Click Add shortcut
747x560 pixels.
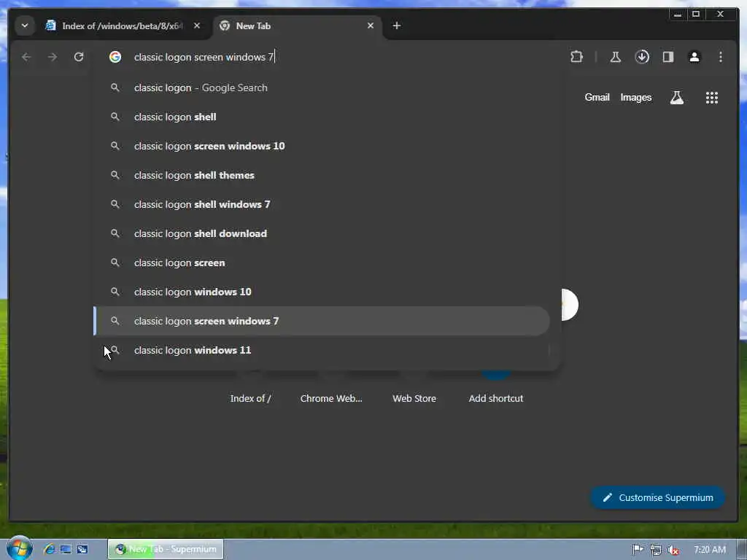(x=496, y=398)
